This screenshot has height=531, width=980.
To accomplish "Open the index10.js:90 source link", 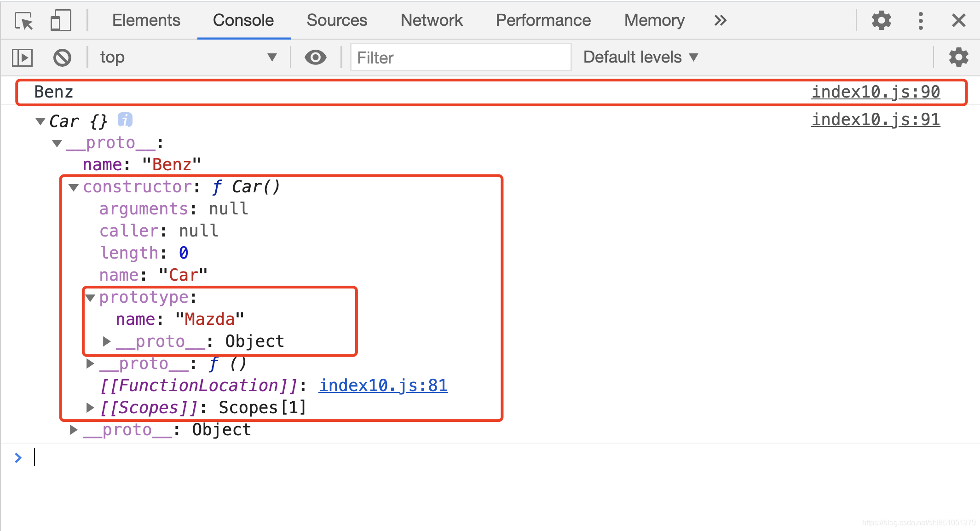I will pos(876,92).
